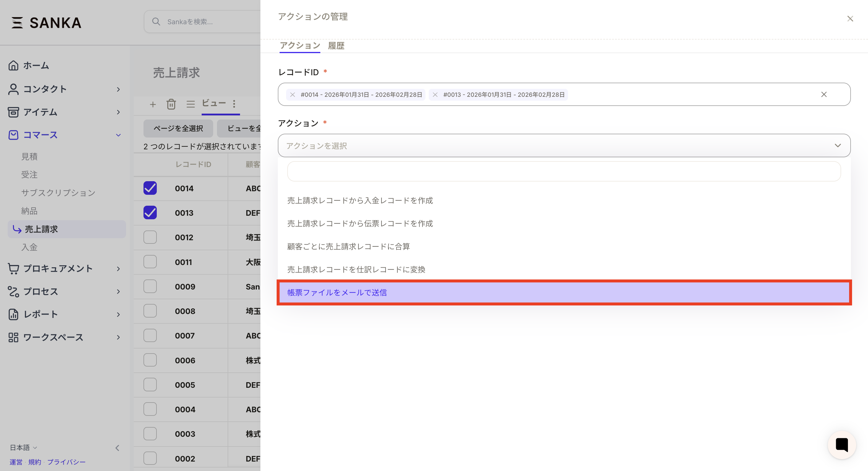Collapse sidebar with the left arrow

click(x=117, y=448)
